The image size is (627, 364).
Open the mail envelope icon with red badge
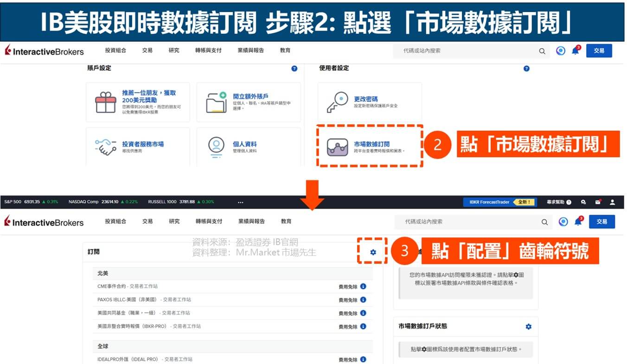[x=598, y=202]
